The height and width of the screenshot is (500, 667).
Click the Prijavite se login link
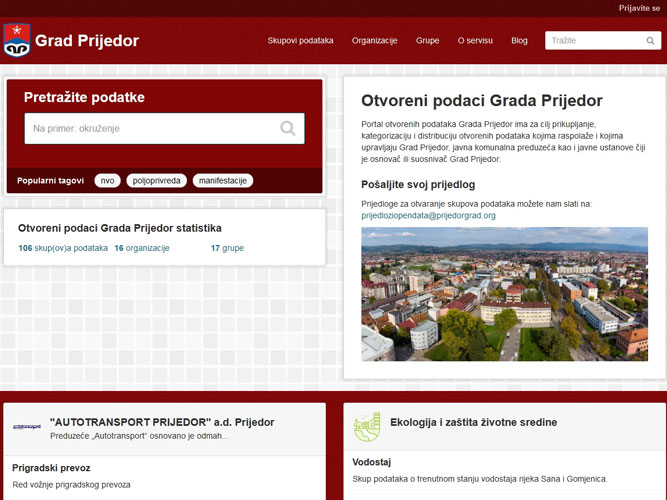[x=639, y=7]
